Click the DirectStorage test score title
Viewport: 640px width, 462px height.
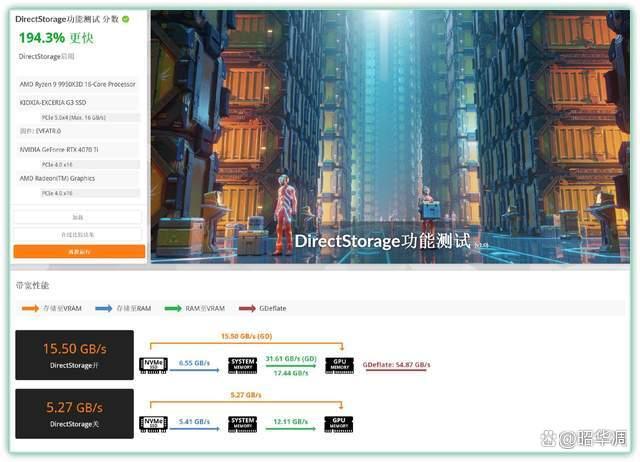point(67,19)
